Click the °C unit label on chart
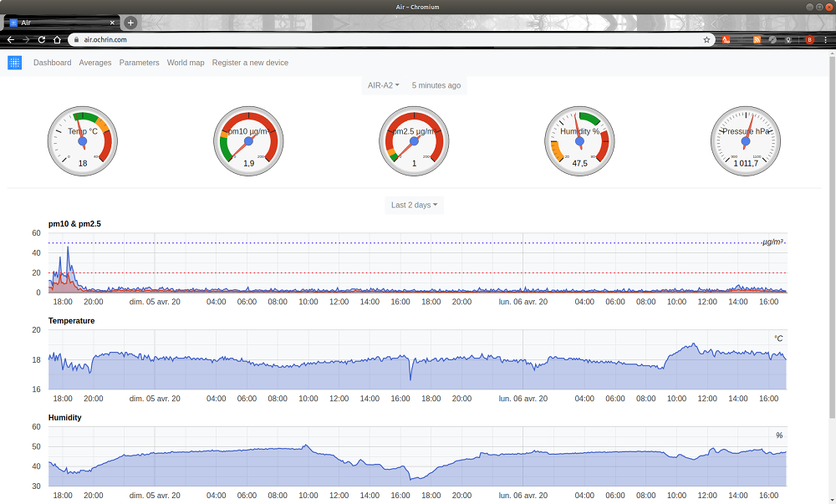 (x=778, y=339)
